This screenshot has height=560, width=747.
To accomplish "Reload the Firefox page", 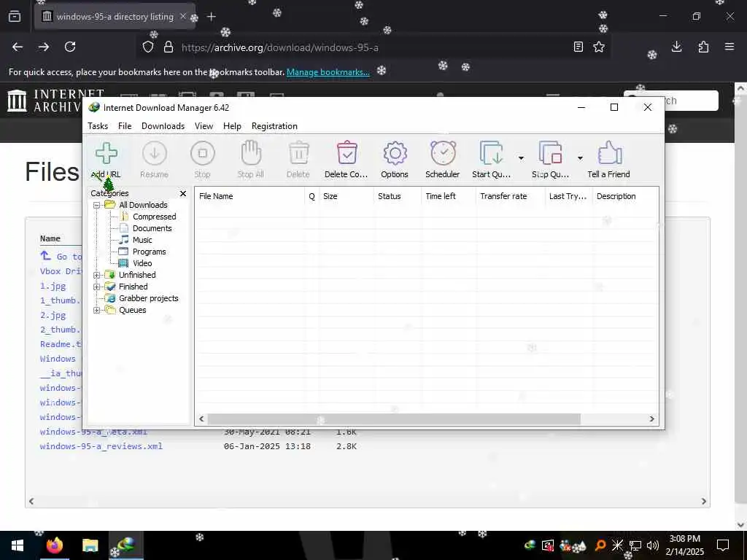I will [70, 47].
